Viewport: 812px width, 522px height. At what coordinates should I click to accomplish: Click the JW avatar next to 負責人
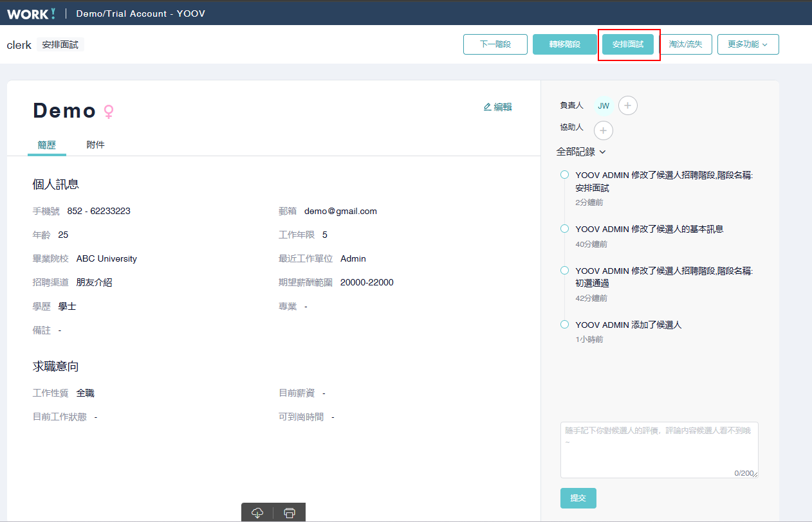603,105
